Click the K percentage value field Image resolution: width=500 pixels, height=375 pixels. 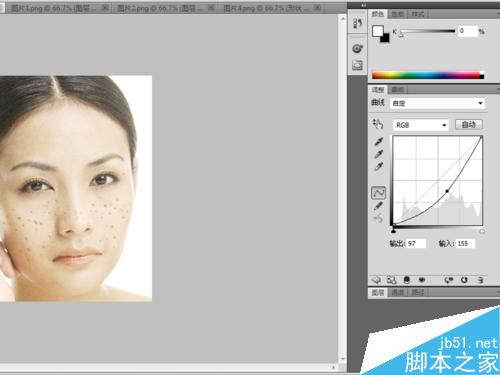468,31
